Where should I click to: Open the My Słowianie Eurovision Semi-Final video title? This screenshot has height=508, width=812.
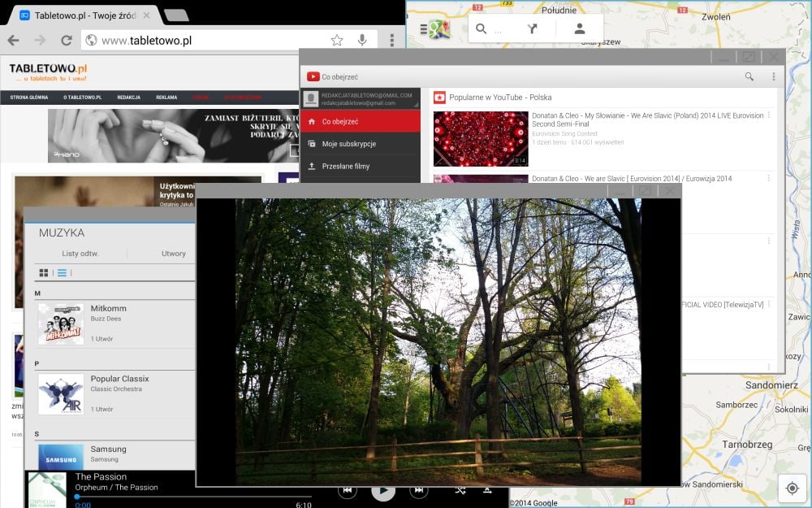pos(648,119)
